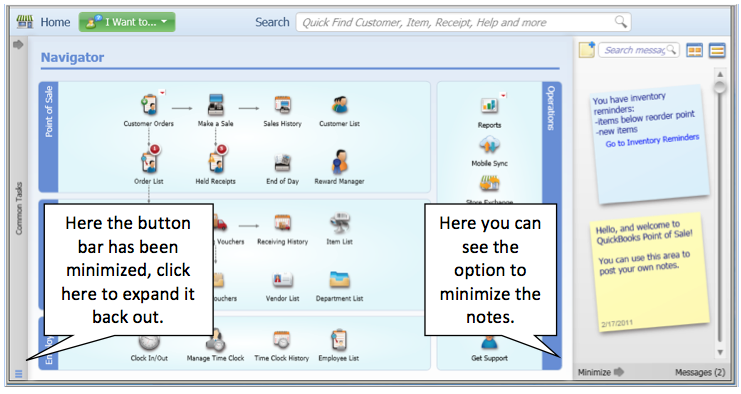Launch Make a Sale
The width and height of the screenshot is (741, 394).
215,105
